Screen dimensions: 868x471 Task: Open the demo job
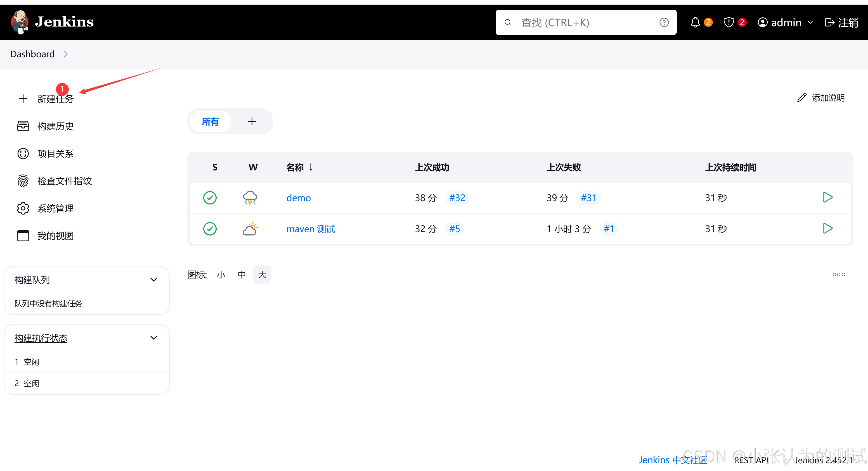click(299, 198)
